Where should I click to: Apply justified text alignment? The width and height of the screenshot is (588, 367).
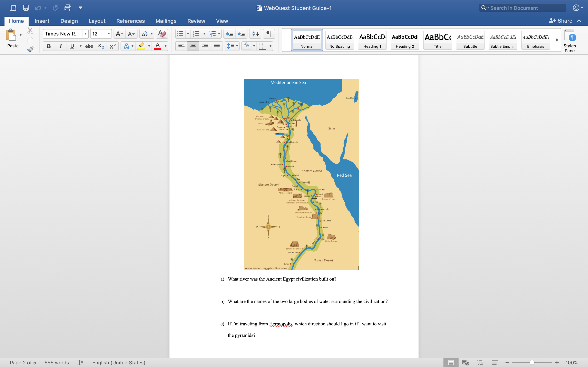coord(216,46)
